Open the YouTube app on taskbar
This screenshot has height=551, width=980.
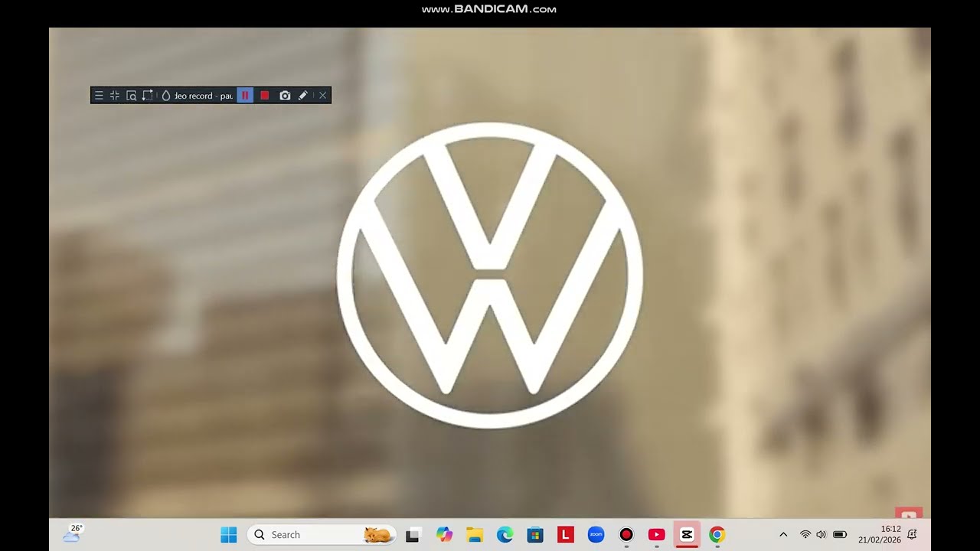click(x=657, y=535)
